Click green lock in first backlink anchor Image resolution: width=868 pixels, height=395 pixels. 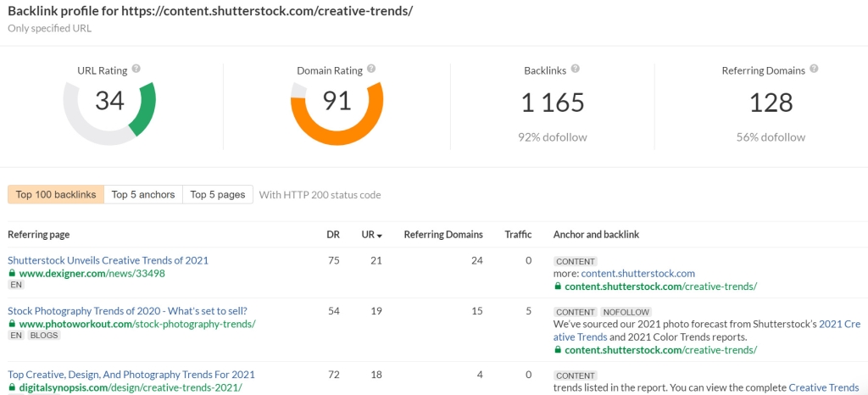tap(558, 287)
